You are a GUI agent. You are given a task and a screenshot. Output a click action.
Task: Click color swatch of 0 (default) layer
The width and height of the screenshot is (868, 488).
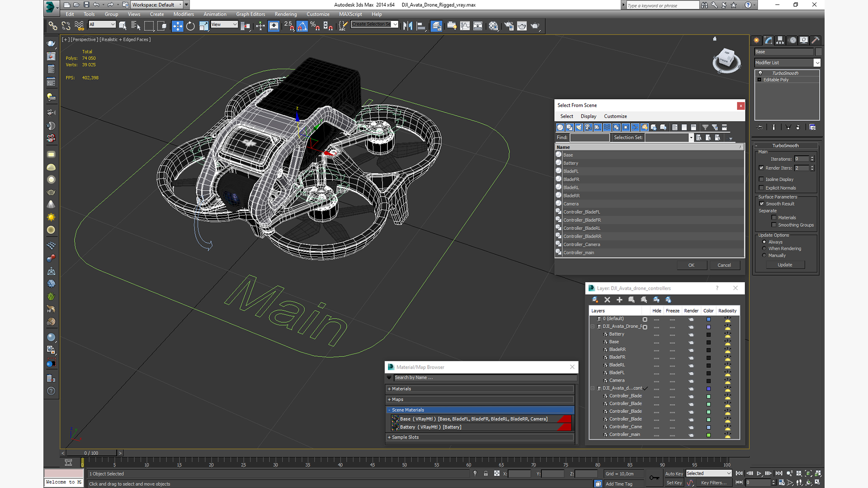(708, 319)
